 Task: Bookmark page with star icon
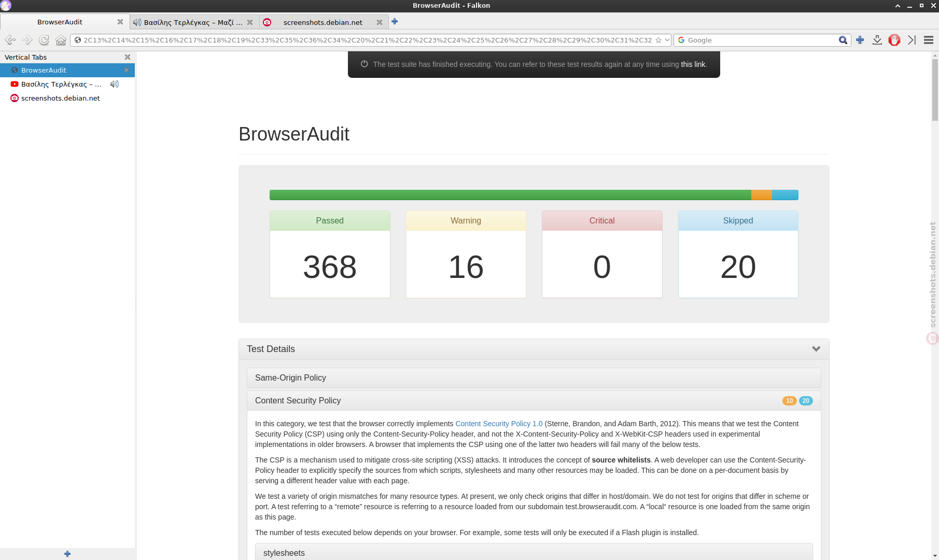pyautogui.click(x=658, y=40)
